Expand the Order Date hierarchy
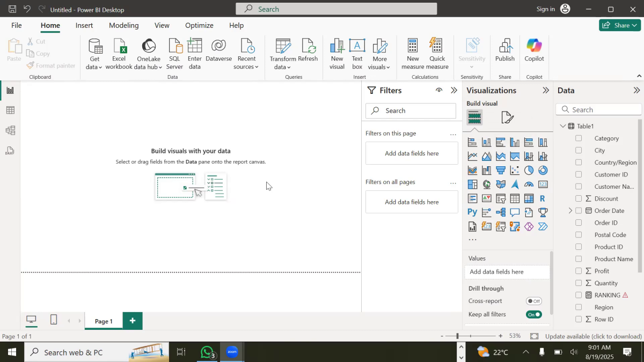The image size is (644, 362). tap(570, 211)
